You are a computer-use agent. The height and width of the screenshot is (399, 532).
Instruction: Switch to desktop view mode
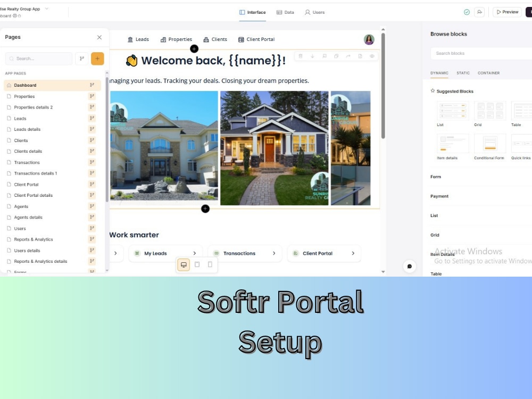(184, 264)
